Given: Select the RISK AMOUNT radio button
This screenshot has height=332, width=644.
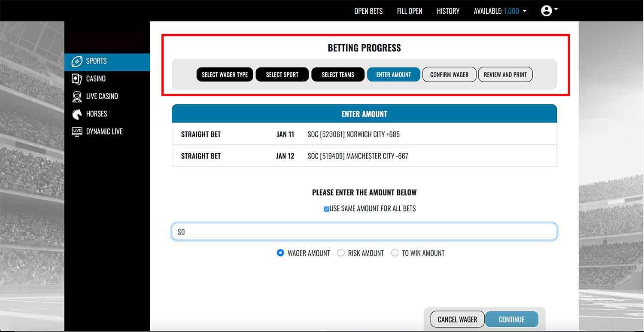Looking at the screenshot, I should click(341, 253).
